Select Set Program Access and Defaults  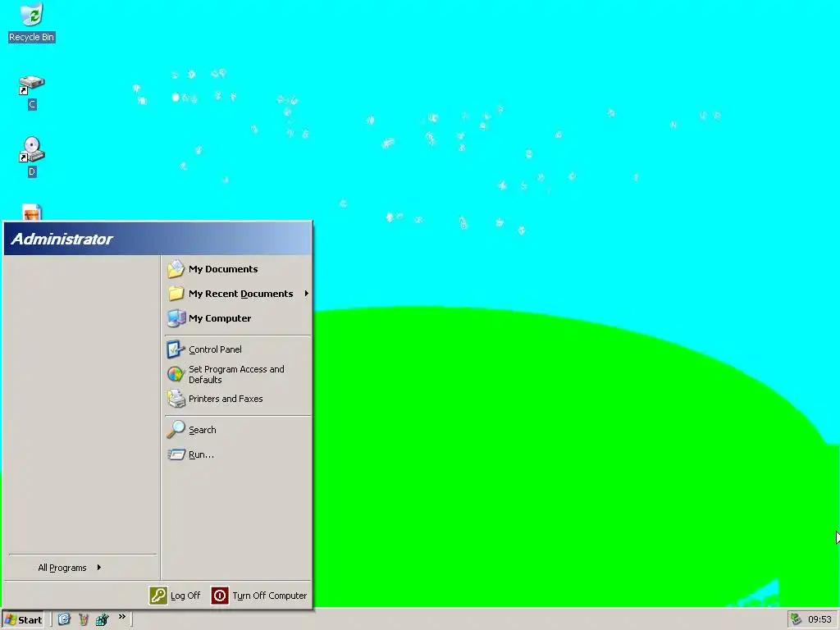[x=238, y=374]
